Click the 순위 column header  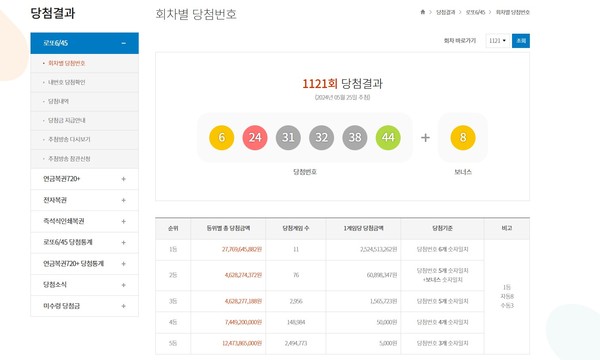pos(173,228)
